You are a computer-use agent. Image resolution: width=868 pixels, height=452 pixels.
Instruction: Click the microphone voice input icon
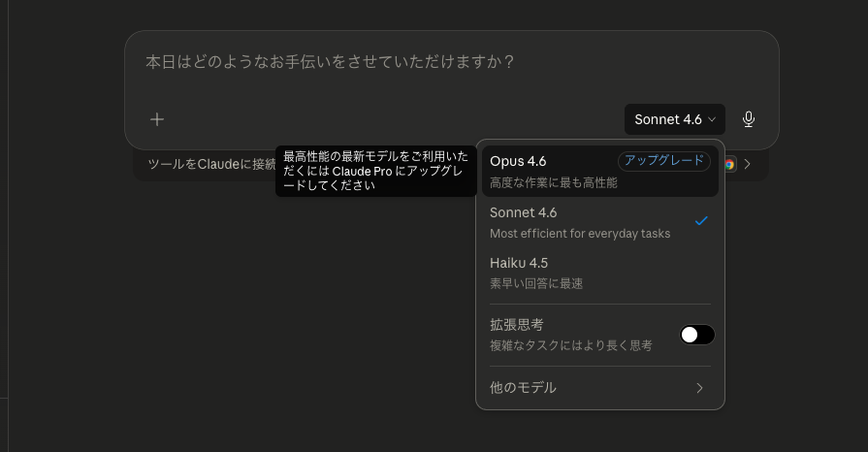tap(749, 119)
